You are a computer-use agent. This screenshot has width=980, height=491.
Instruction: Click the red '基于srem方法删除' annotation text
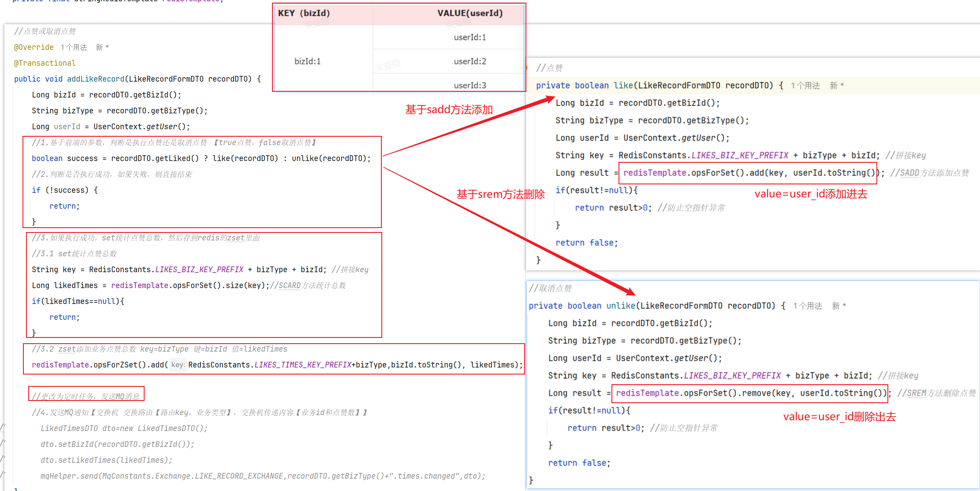tap(500, 194)
